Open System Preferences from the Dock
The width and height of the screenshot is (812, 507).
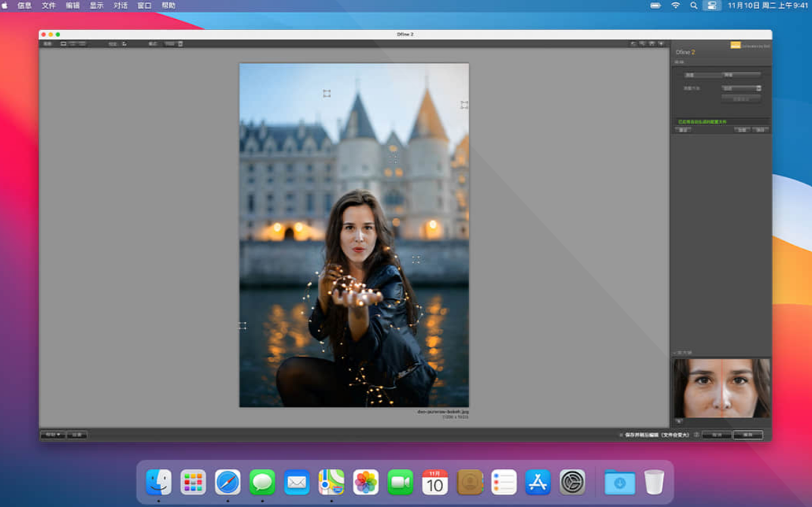pyautogui.click(x=572, y=482)
